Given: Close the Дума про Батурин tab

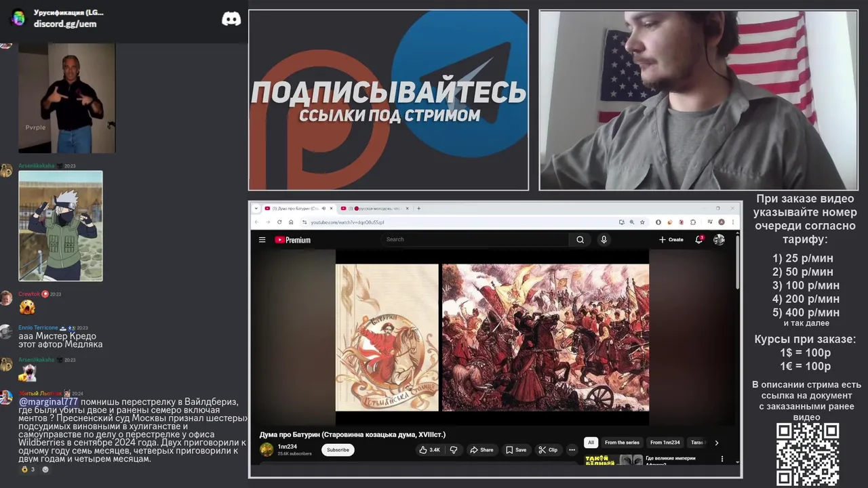Looking at the screenshot, I should (x=331, y=208).
